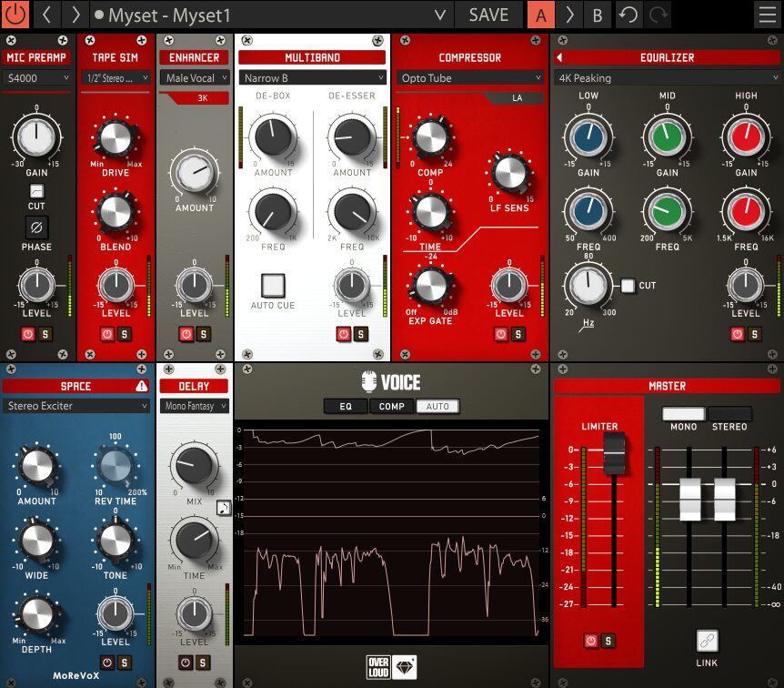Click the Limiter fader handle
Screen dimensions: 784x688
coord(615,453)
